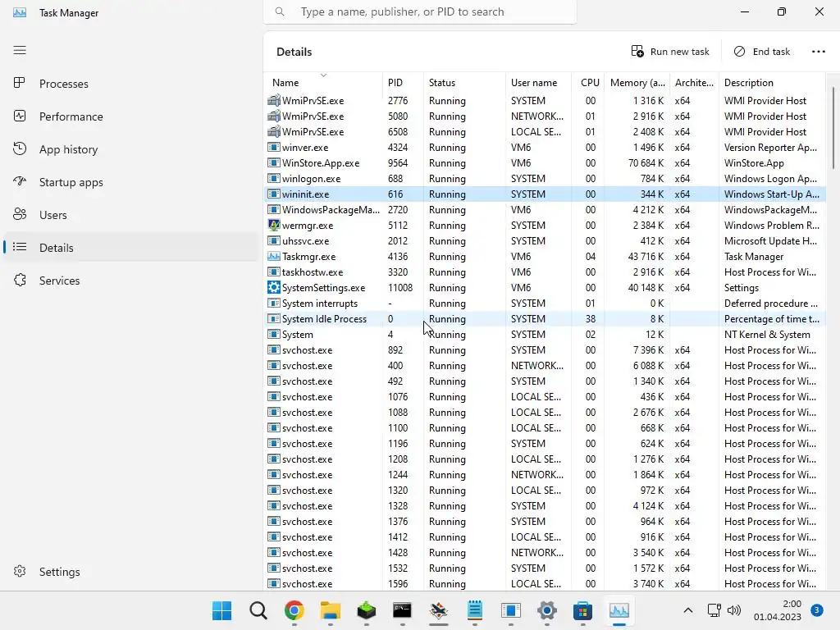The height and width of the screenshot is (630, 840).
Task: Click the winlogon.exe process icon
Action: (x=274, y=178)
